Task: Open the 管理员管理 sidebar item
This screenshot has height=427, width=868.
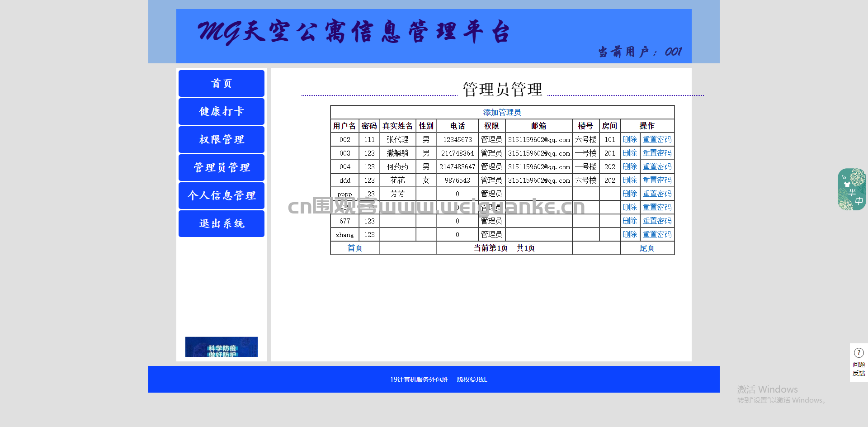Action: pos(222,167)
